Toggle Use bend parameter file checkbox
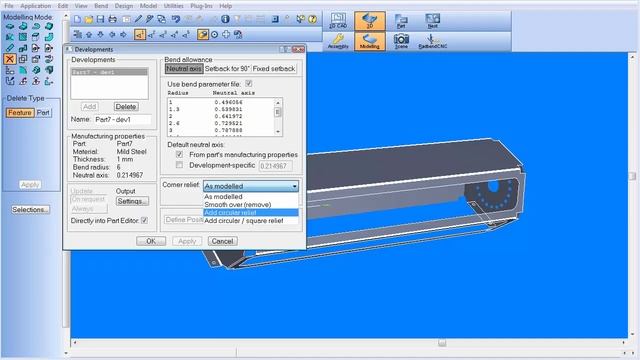Screen dimensions: 640x360 tap(249, 84)
